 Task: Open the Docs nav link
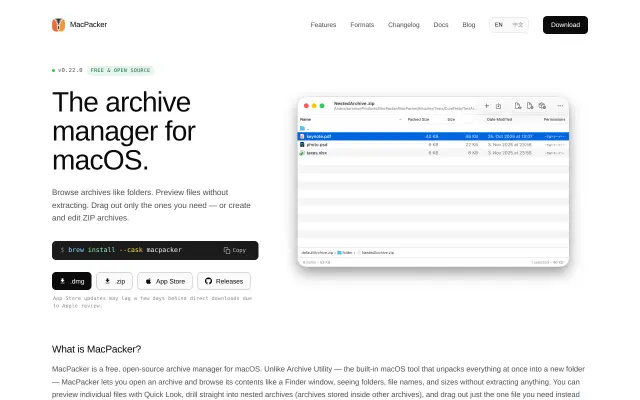[x=441, y=25]
